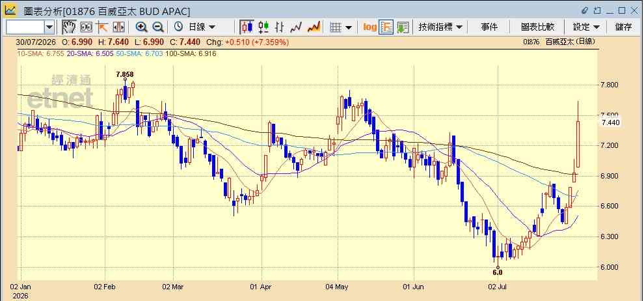The width and height of the screenshot is (644, 301).
Task: Open the 技術指標 dropdown menu
Action: (x=440, y=27)
